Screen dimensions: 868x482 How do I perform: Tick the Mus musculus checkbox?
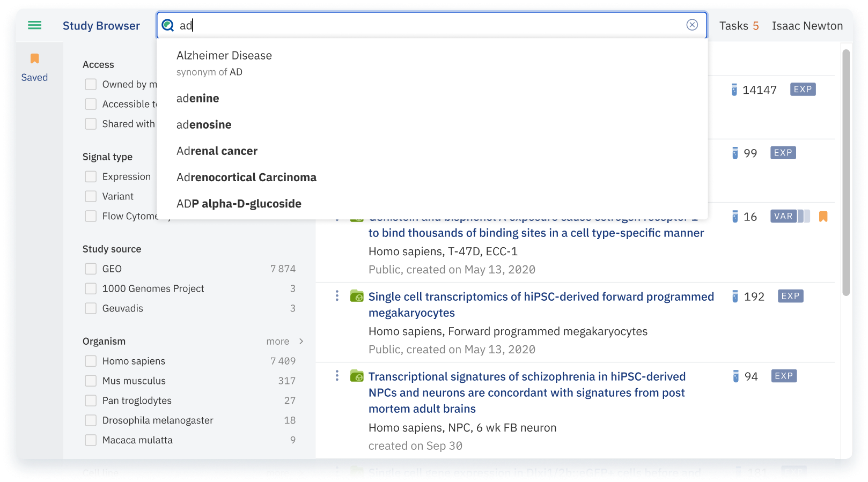[91, 381]
